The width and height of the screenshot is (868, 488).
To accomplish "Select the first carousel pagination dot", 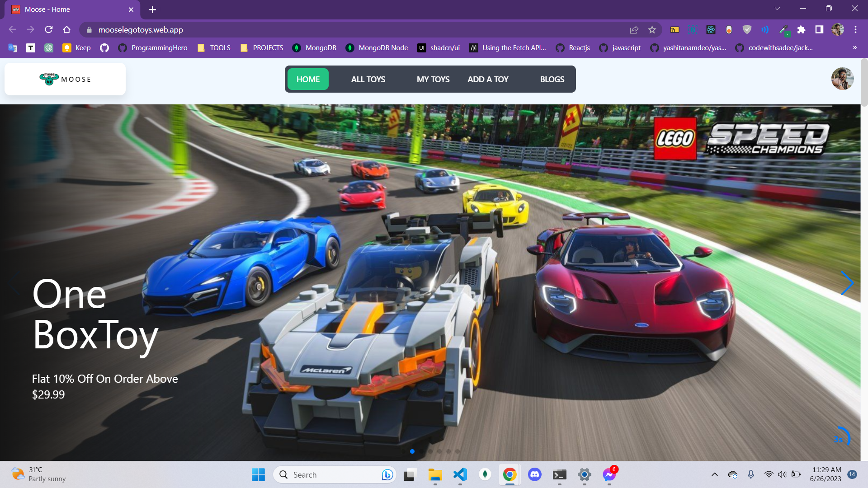I will [403, 451].
